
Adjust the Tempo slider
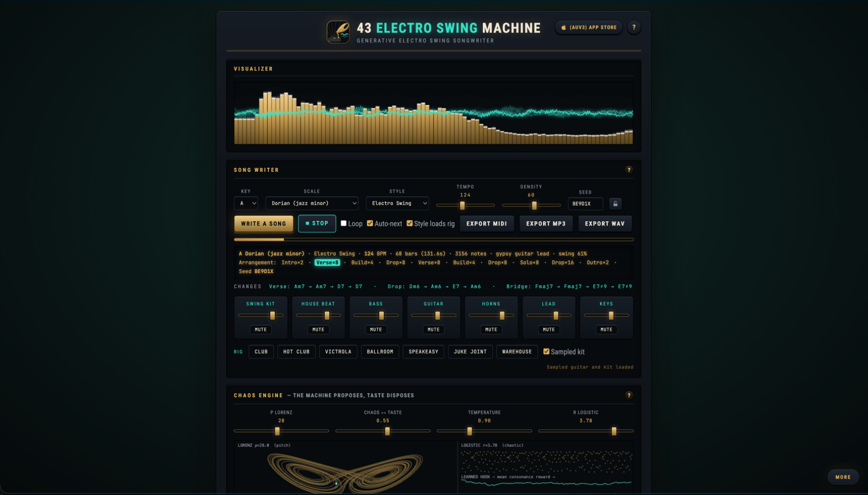(465, 205)
